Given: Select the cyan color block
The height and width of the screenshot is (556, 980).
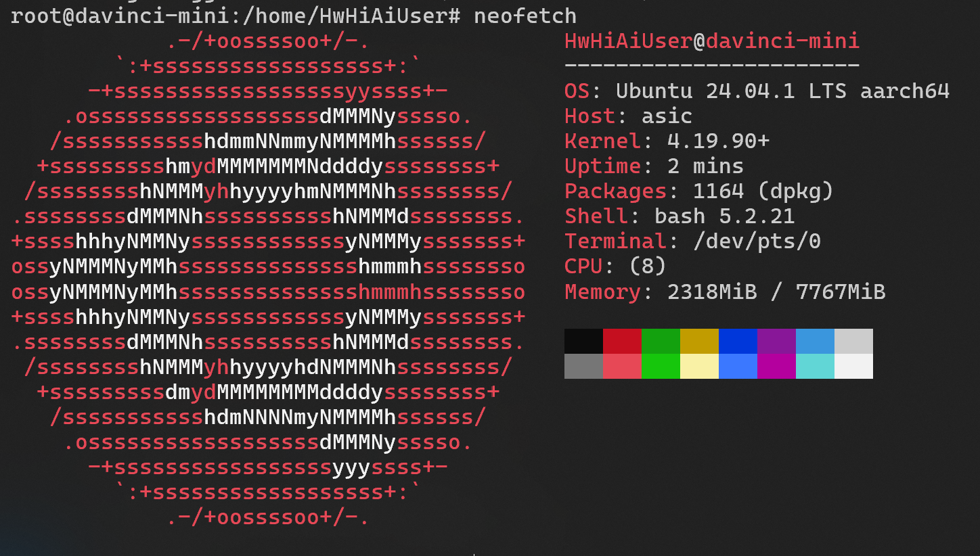Looking at the screenshot, I should [x=815, y=366].
